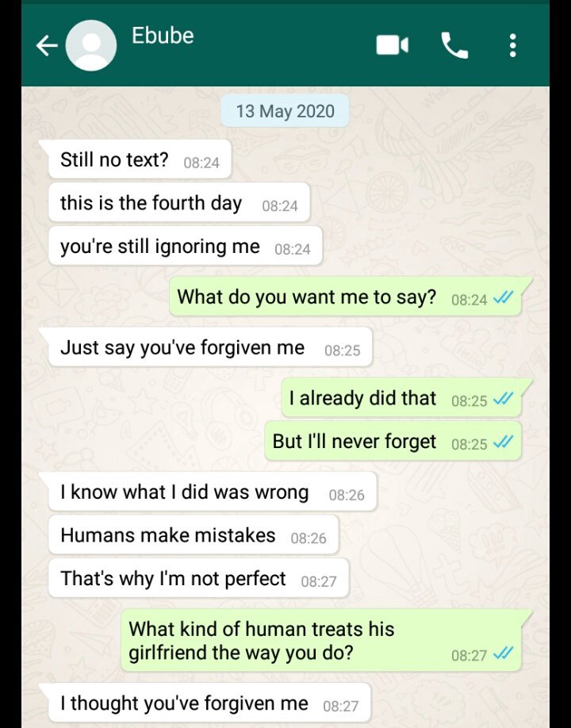Image resolution: width=571 pixels, height=728 pixels.
Task: Tap the back arrow icon
Action: pyautogui.click(x=47, y=45)
